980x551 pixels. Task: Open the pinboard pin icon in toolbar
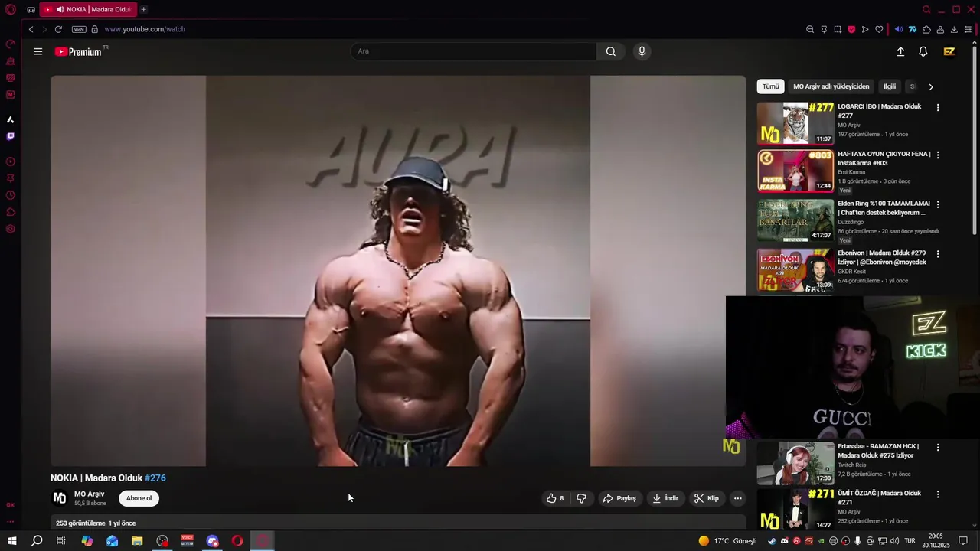coord(824,29)
